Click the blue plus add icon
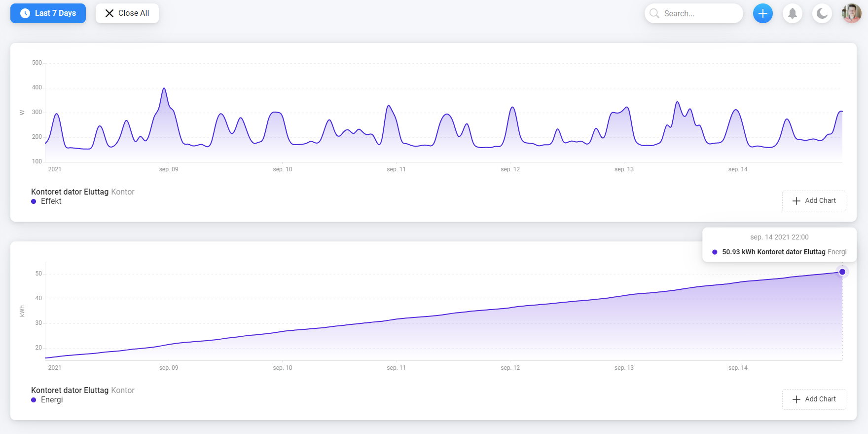The width and height of the screenshot is (868, 434). tap(762, 13)
